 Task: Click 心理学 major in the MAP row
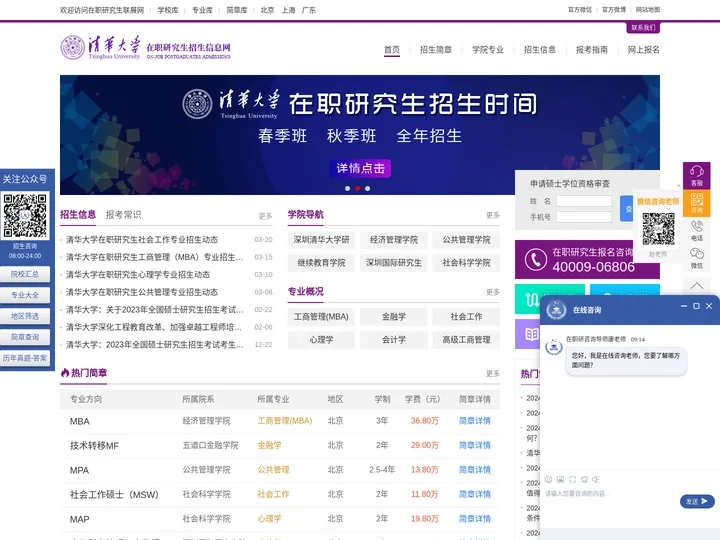269,519
